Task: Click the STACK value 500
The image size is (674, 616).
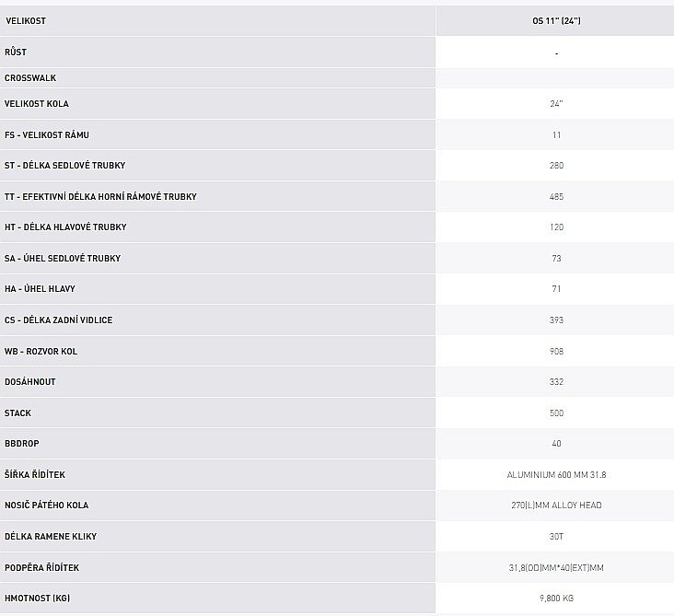Action: pos(556,413)
